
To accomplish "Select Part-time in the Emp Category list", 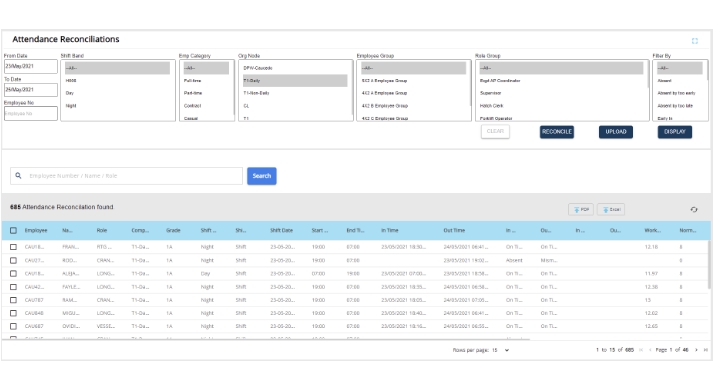I will pyautogui.click(x=206, y=93).
